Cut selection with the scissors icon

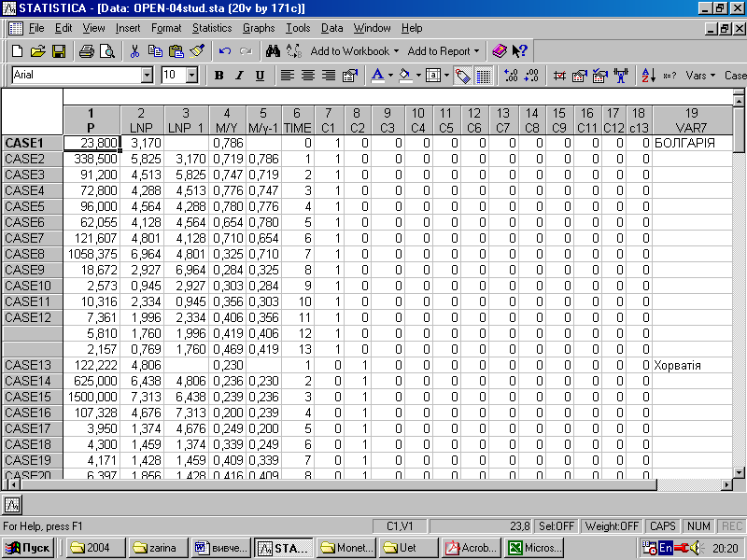click(x=134, y=51)
